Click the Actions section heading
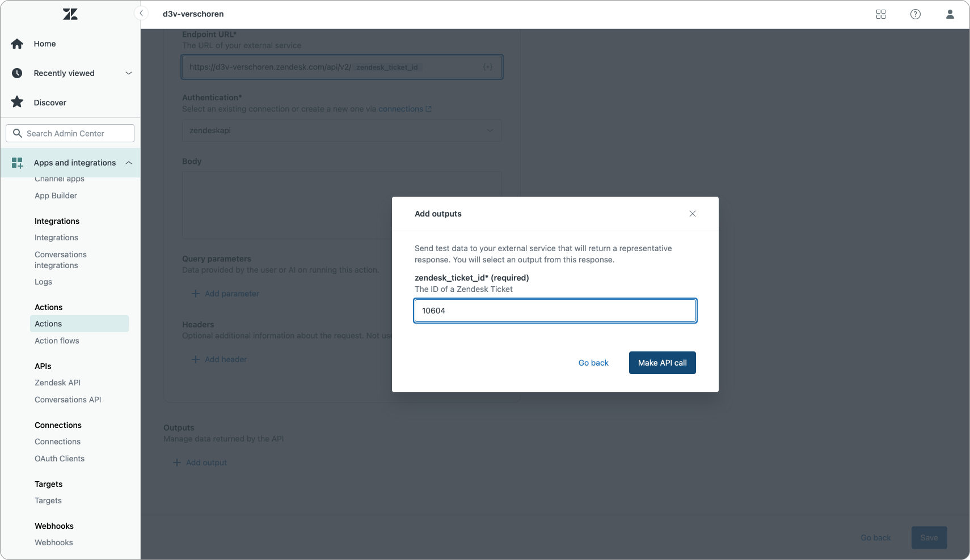Viewport: 970px width, 560px height. pyautogui.click(x=49, y=307)
